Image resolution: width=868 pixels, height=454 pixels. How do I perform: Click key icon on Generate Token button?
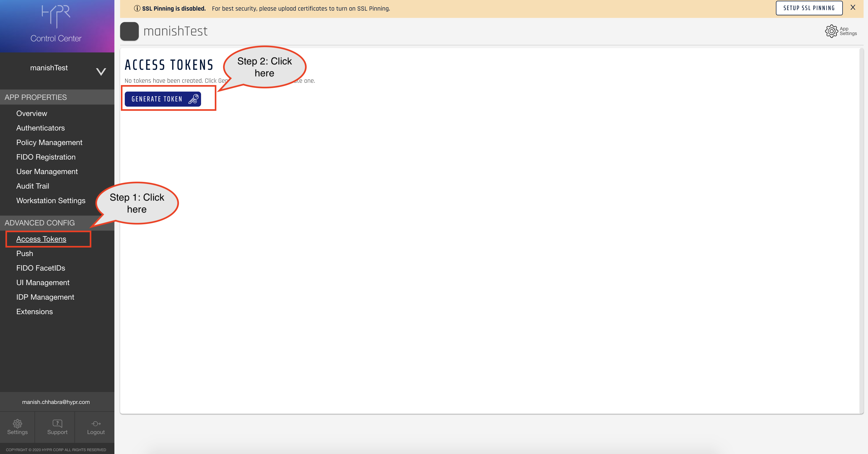[x=193, y=99]
